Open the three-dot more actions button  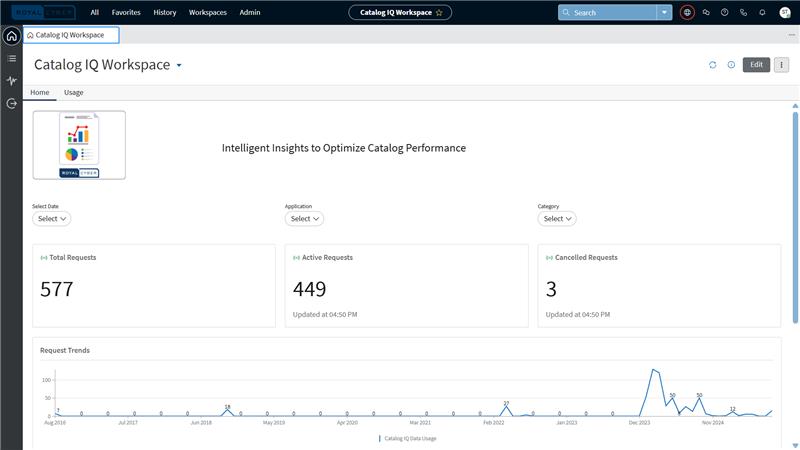tap(781, 65)
